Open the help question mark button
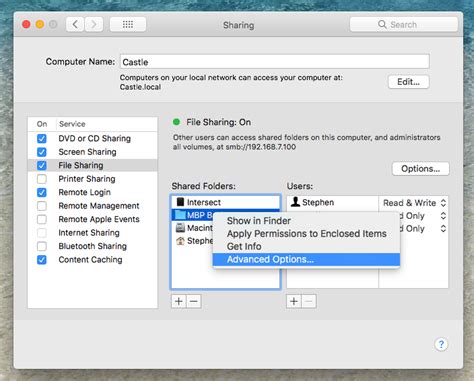Image resolution: width=474 pixels, height=381 pixels. click(441, 344)
